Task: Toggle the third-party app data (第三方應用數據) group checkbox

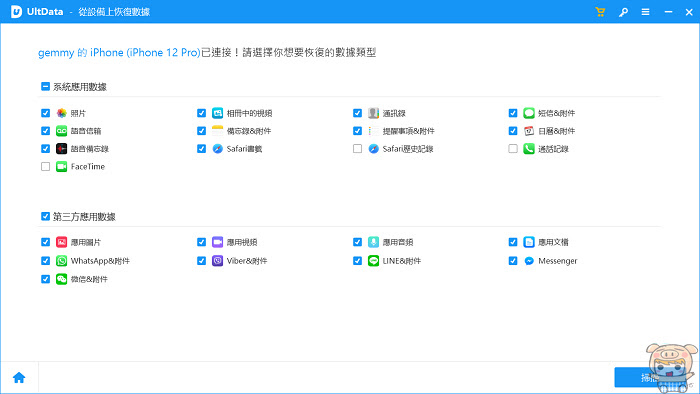Action: coord(45,216)
